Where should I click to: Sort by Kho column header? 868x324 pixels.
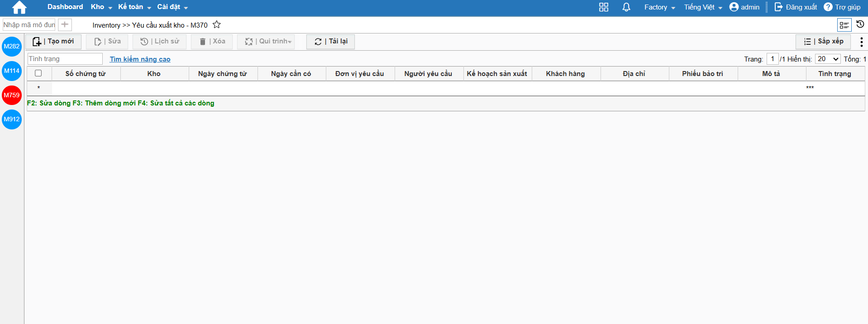click(x=154, y=74)
